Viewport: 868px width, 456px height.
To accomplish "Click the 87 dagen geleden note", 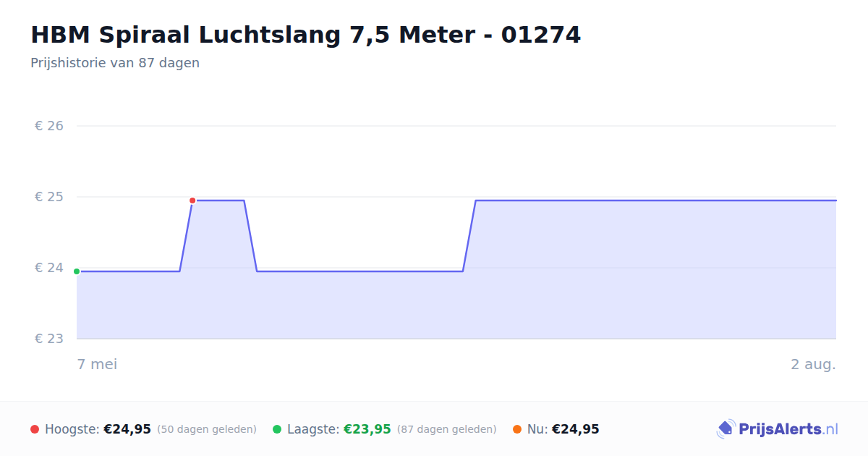I will [447, 429].
